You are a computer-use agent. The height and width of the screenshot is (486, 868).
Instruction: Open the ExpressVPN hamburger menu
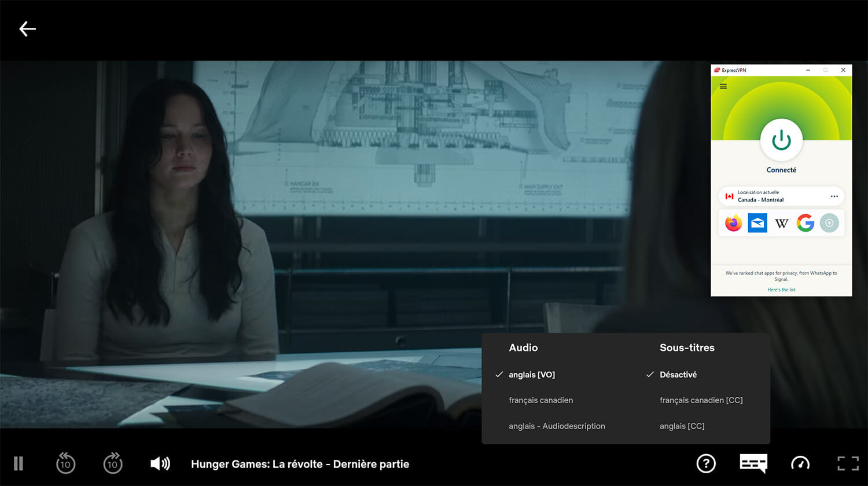coord(723,86)
